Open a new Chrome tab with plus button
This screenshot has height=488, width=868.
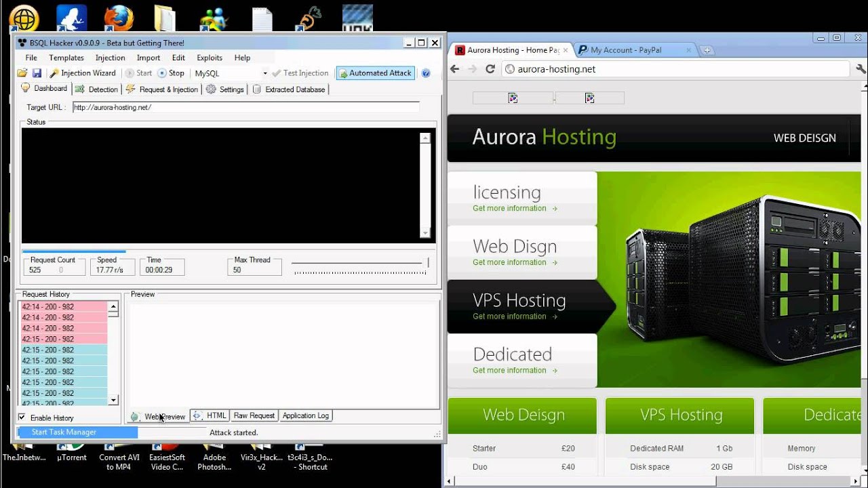coord(707,50)
